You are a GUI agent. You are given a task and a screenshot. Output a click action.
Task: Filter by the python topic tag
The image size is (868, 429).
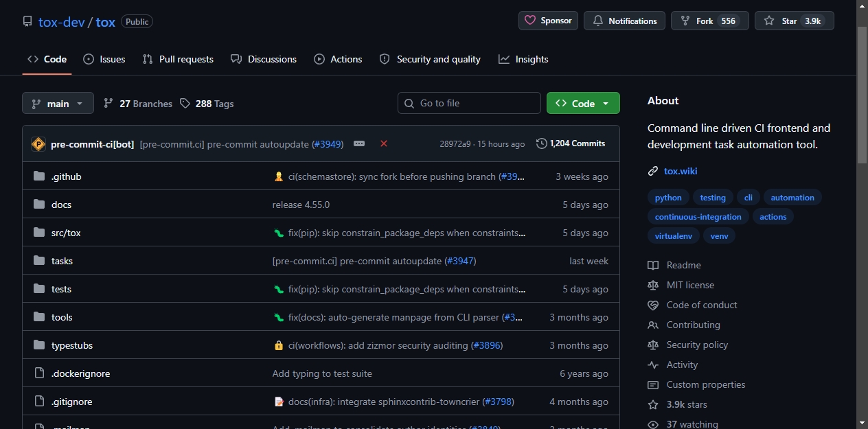tap(668, 198)
